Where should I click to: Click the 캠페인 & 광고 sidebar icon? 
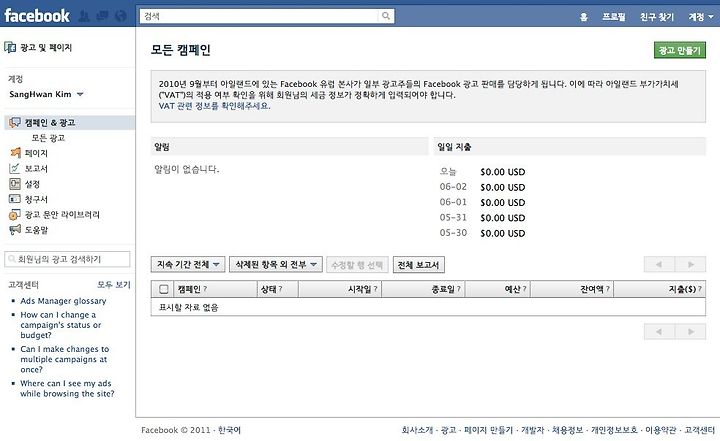(15, 122)
